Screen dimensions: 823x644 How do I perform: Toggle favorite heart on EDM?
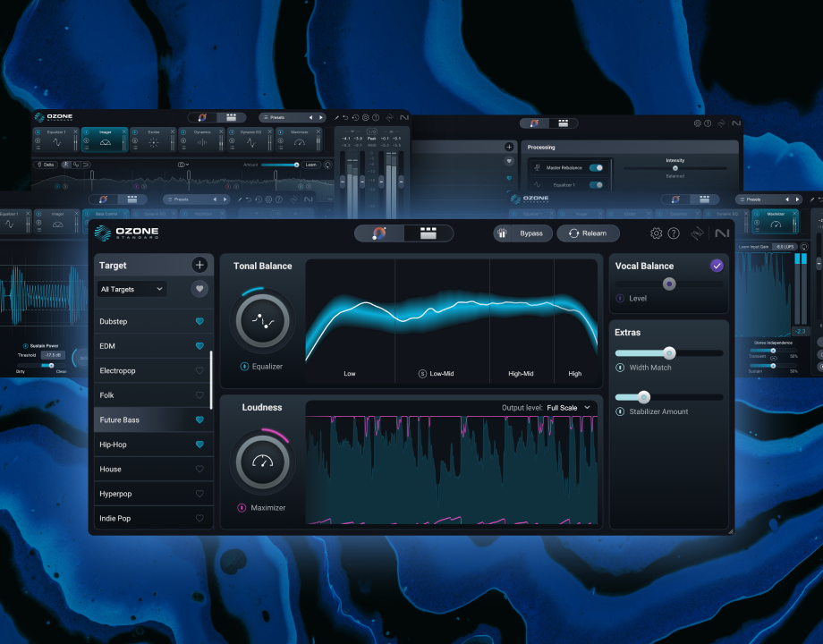pyautogui.click(x=199, y=346)
